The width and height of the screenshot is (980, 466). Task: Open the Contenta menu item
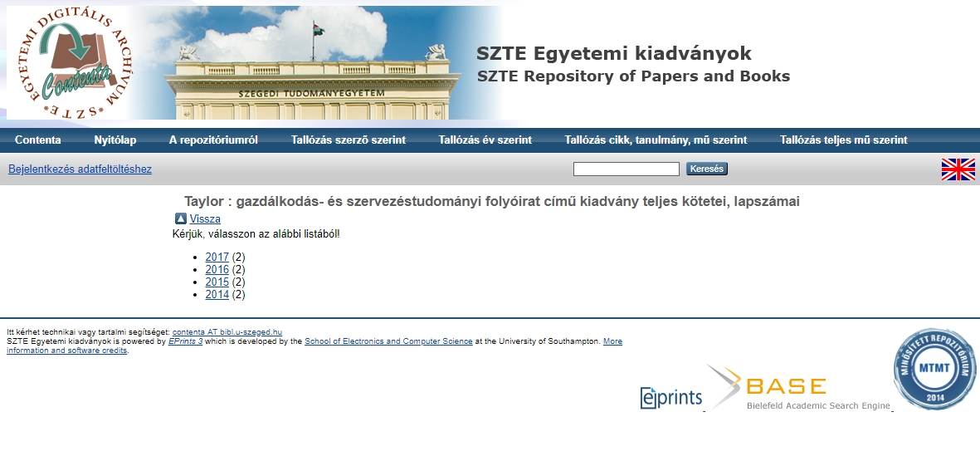(38, 140)
